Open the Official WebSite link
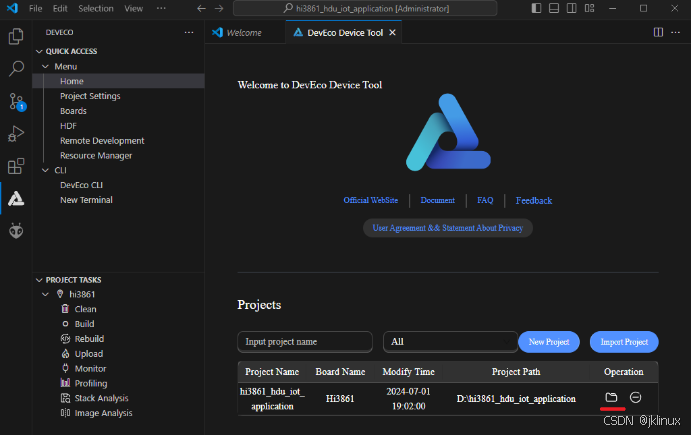Image resolution: width=692 pixels, height=435 pixels. point(371,200)
